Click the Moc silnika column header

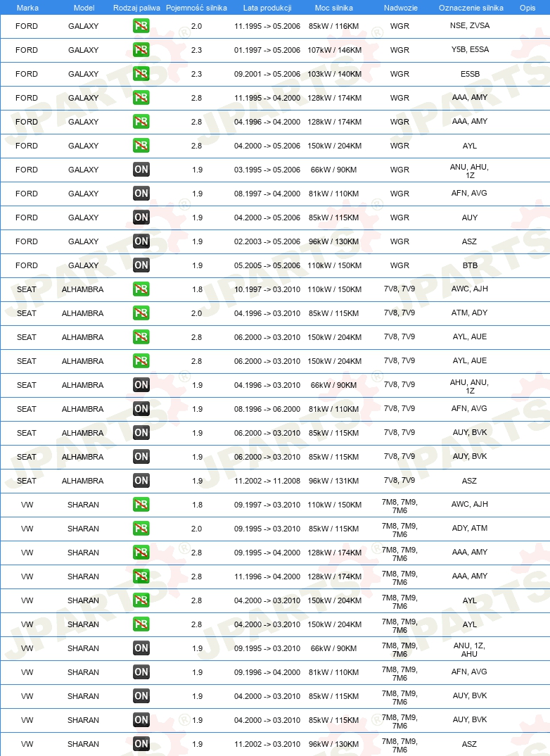[x=334, y=8]
